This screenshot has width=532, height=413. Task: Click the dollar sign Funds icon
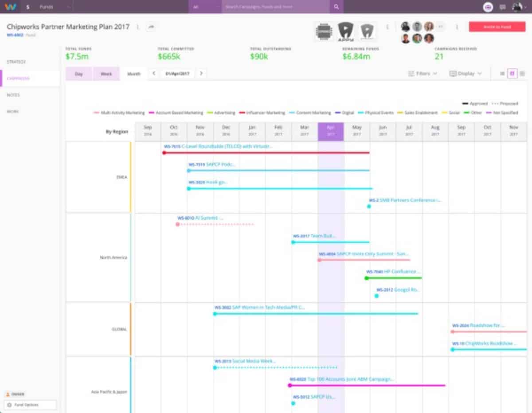pos(28,7)
